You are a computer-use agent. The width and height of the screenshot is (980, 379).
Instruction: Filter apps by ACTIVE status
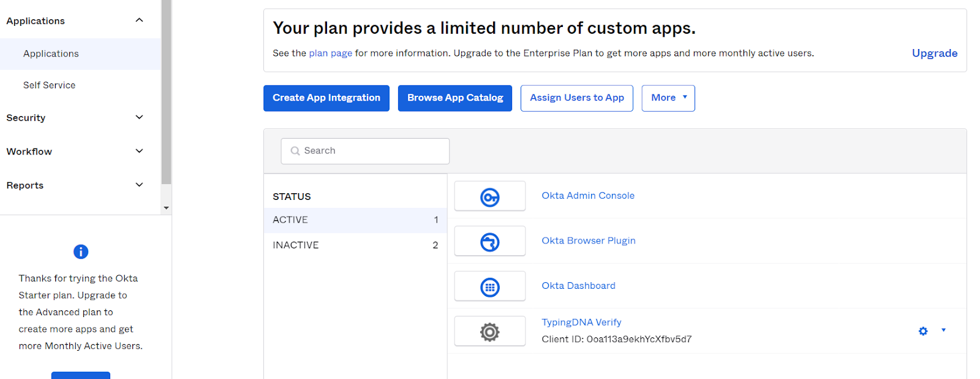point(355,220)
